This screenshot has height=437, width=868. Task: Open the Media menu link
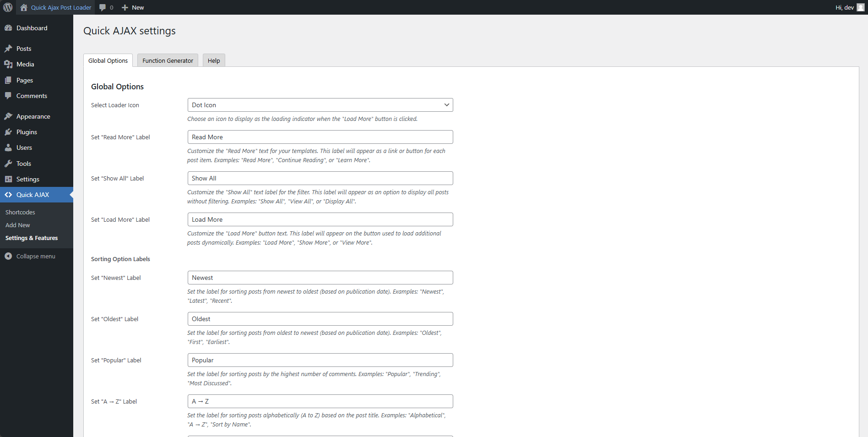tap(25, 64)
